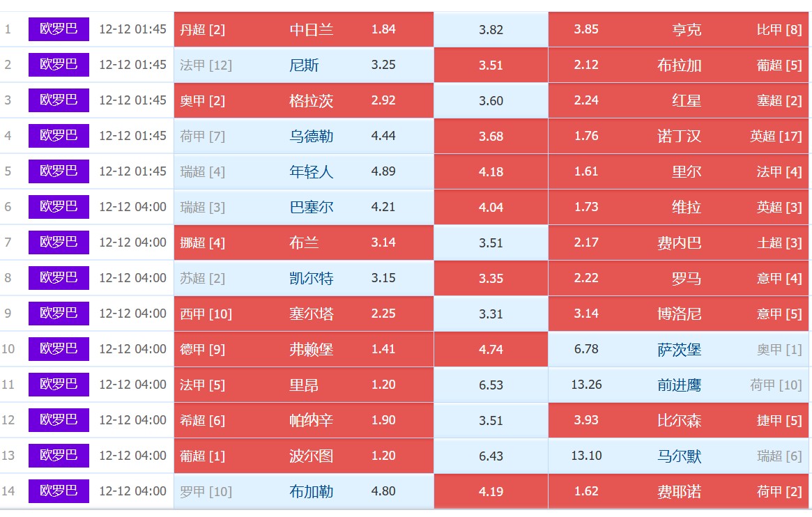Click the 巴塞尔 team name

point(312,207)
